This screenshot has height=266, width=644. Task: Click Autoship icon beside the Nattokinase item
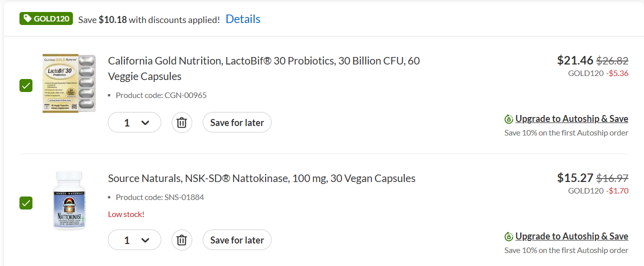[x=509, y=236]
